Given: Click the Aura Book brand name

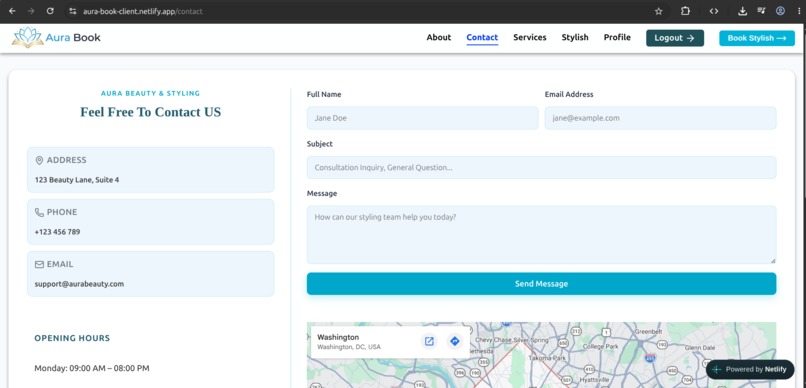Looking at the screenshot, I should click(73, 38).
